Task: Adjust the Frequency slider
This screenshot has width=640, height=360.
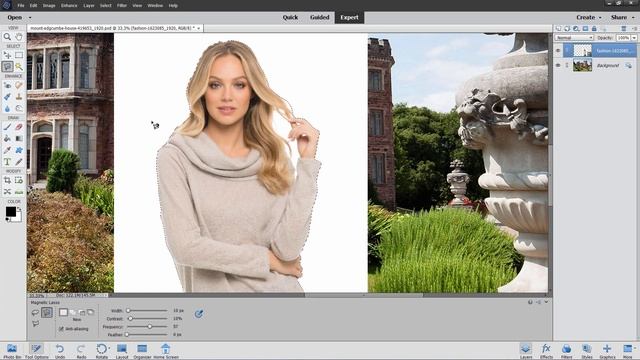Action: pyautogui.click(x=150, y=327)
